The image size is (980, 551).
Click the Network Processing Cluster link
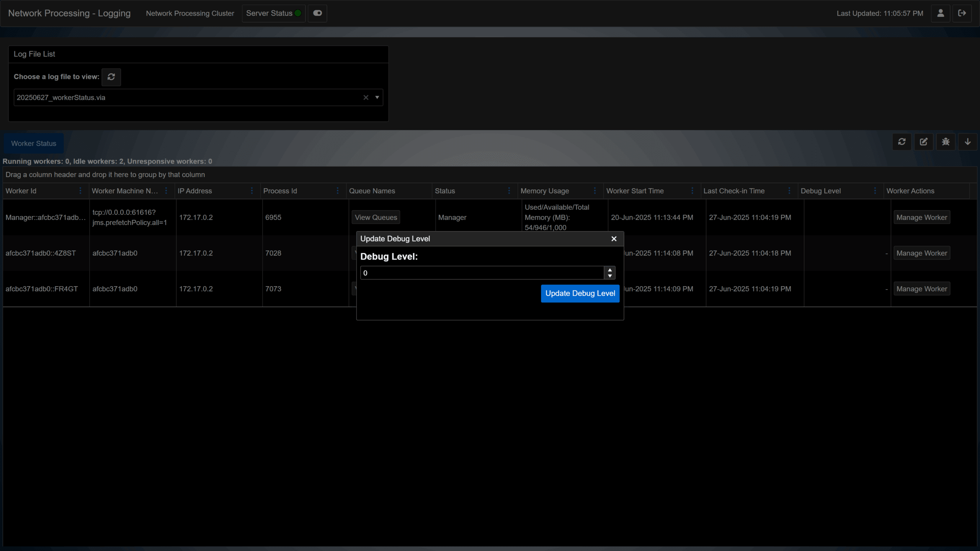[x=190, y=13]
